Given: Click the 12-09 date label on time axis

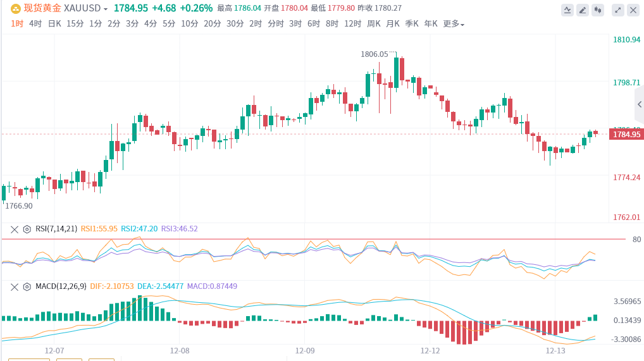Looking at the screenshot, I should click(x=305, y=351).
